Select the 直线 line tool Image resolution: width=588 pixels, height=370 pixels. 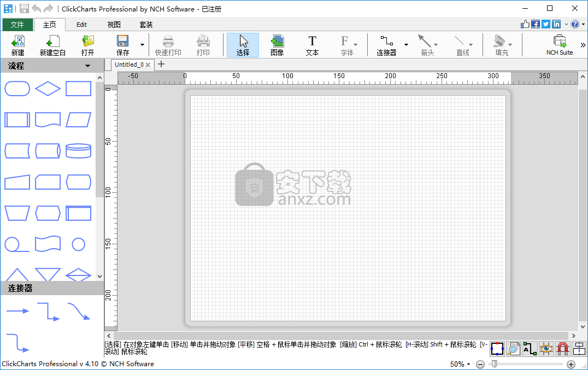(x=463, y=45)
